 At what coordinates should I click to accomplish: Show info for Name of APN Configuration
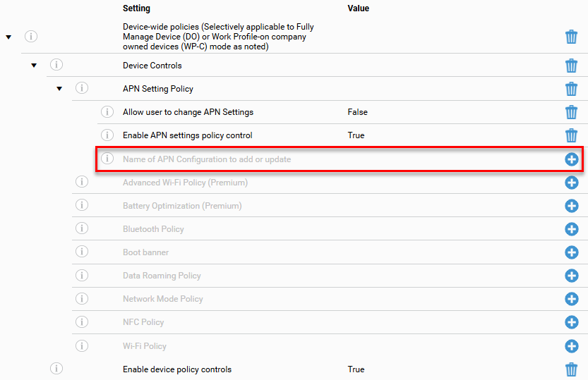pos(107,159)
